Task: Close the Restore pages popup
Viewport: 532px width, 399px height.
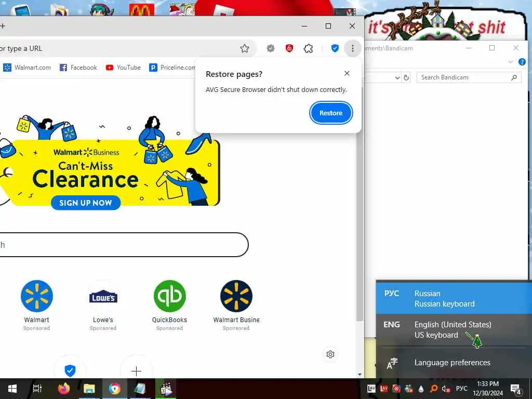Action: (347, 73)
